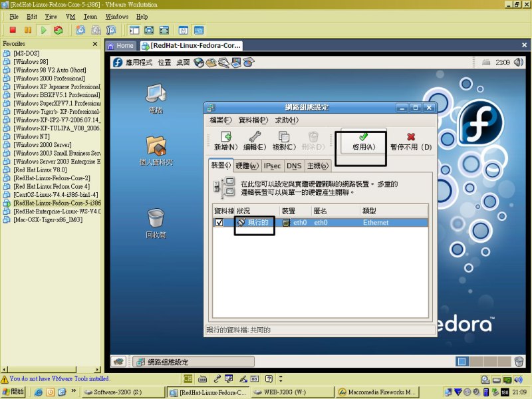The image size is (532, 399).
Task: Open the Windows menu in VMware
Action: pos(117,17)
